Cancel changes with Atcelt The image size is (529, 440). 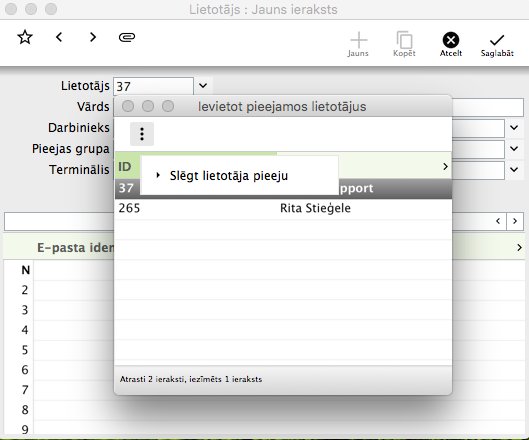tap(451, 44)
